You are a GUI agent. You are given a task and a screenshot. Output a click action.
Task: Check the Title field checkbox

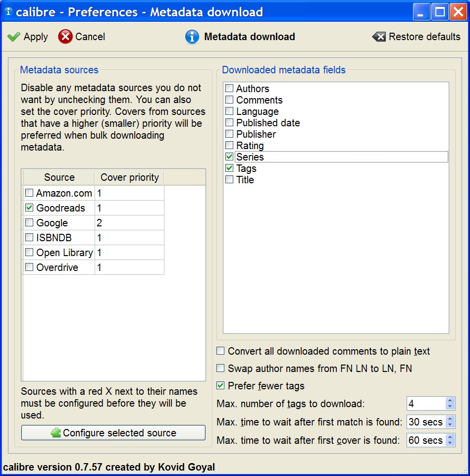[x=229, y=179]
